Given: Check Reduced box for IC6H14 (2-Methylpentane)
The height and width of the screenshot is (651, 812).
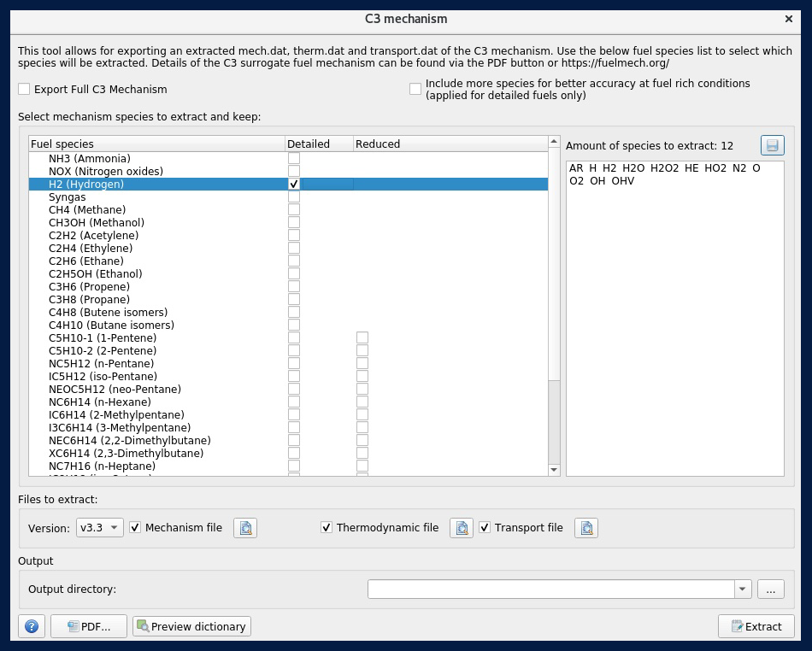Looking at the screenshot, I should (362, 414).
